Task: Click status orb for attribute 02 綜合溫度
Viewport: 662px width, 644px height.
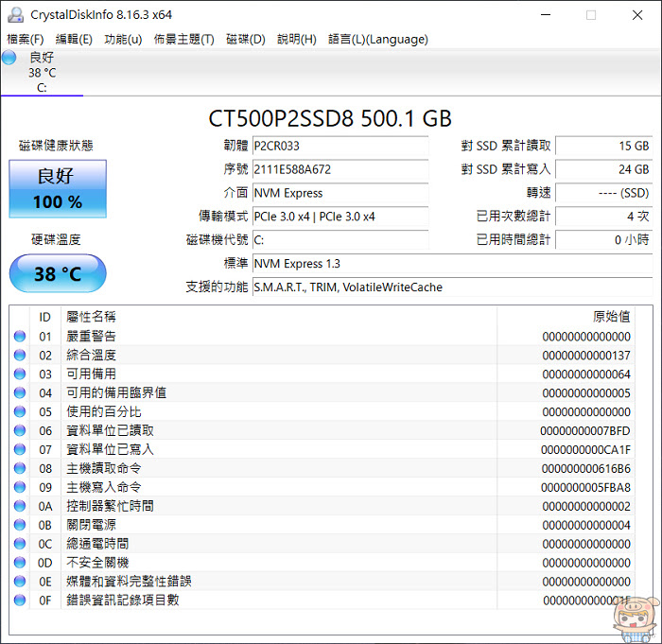Action: (20, 356)
